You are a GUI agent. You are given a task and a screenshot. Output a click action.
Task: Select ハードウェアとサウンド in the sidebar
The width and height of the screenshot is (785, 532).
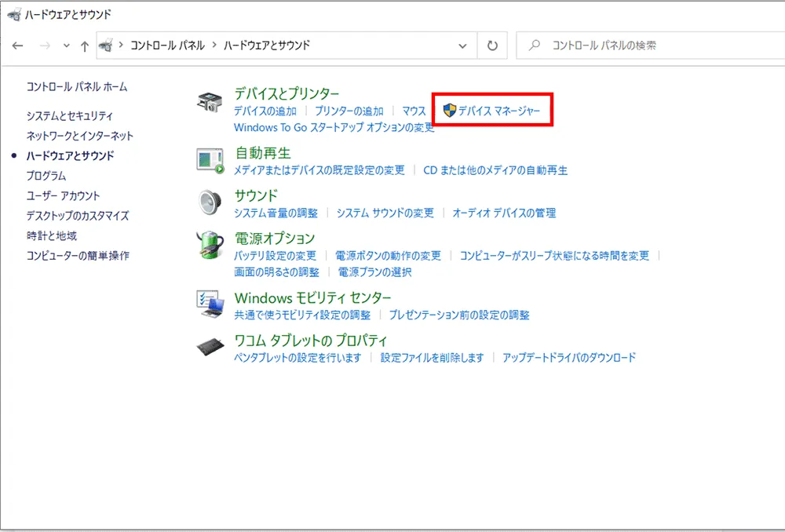pos(70,155)
